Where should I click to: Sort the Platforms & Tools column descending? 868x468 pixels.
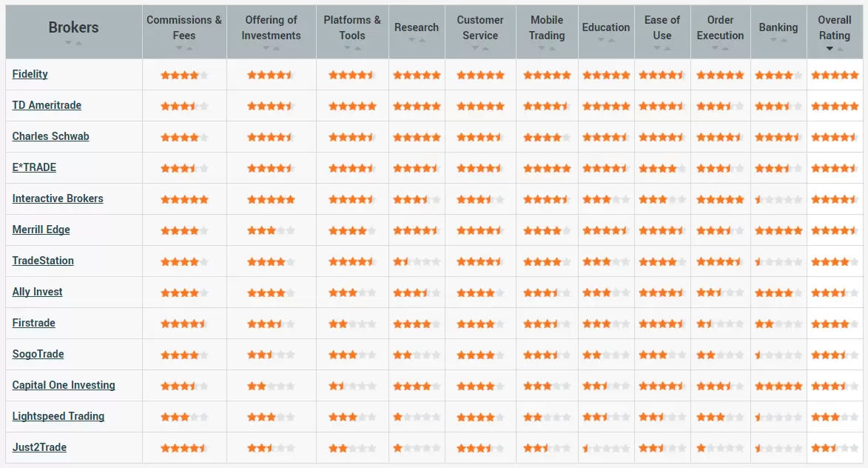tap(347, 47)
